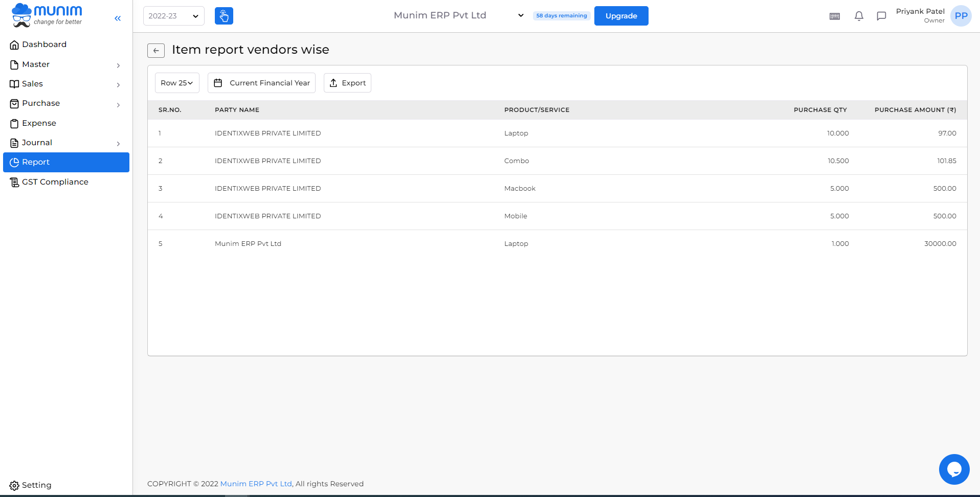Select the Report menu item
Image resolution: width=980 pixels, height=497 pixels.
[66, 162]
